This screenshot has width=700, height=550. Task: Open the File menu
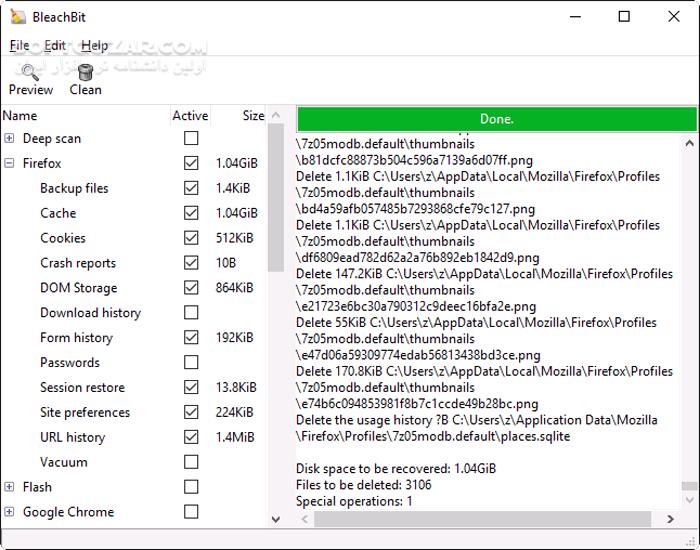[x=19, y=45]
